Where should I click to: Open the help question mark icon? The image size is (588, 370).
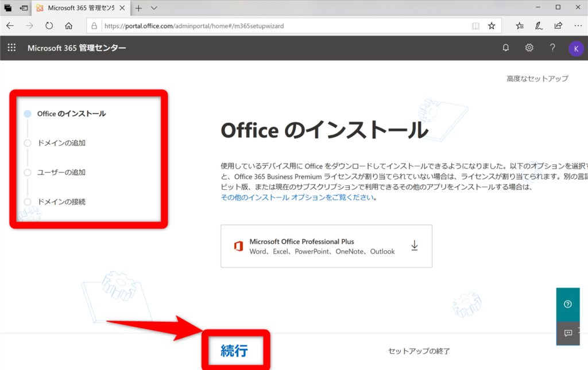tap(552, 48)
